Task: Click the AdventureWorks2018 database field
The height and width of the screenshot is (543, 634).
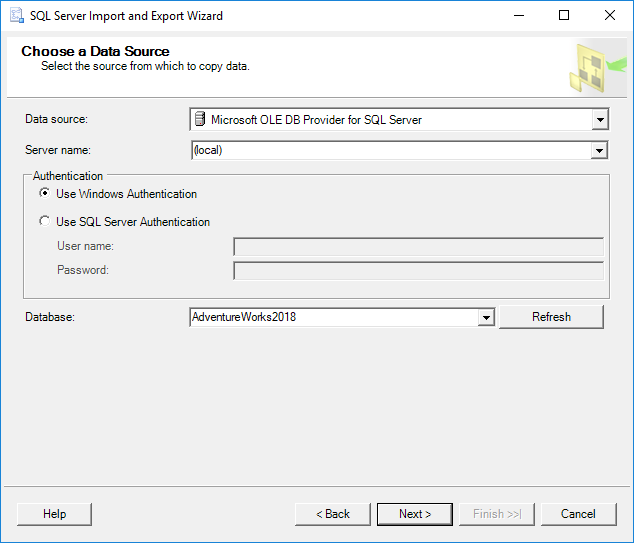Action: [x=334, y=317]
